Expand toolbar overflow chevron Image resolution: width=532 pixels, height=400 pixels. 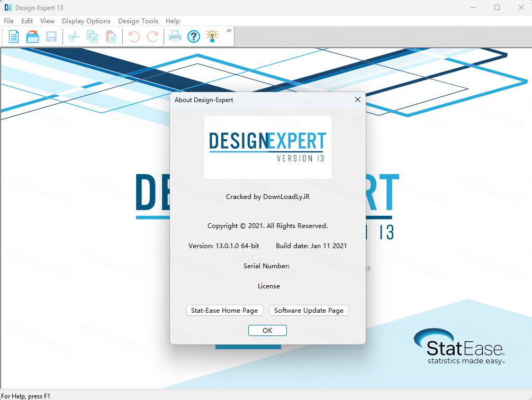(229, 31)
